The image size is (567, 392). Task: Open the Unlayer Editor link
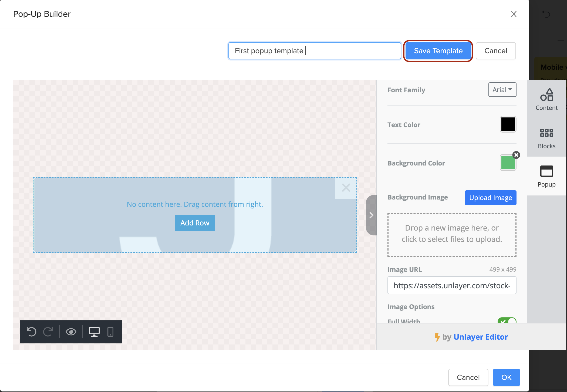[x=480, y=337]
